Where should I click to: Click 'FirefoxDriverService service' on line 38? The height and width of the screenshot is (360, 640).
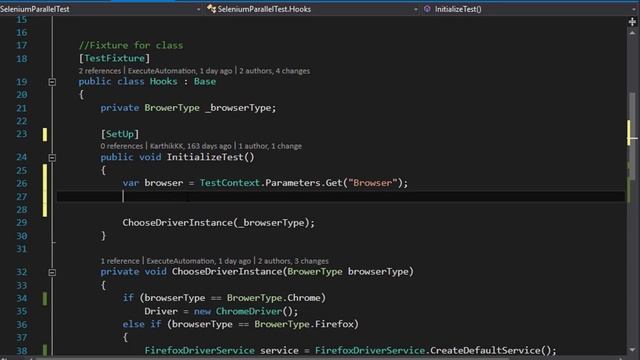click(x=222, y=351)
